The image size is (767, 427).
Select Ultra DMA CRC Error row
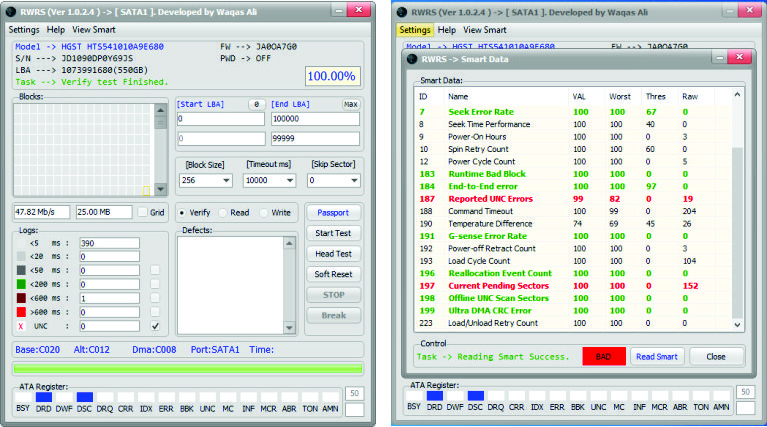tap(572, 311)
